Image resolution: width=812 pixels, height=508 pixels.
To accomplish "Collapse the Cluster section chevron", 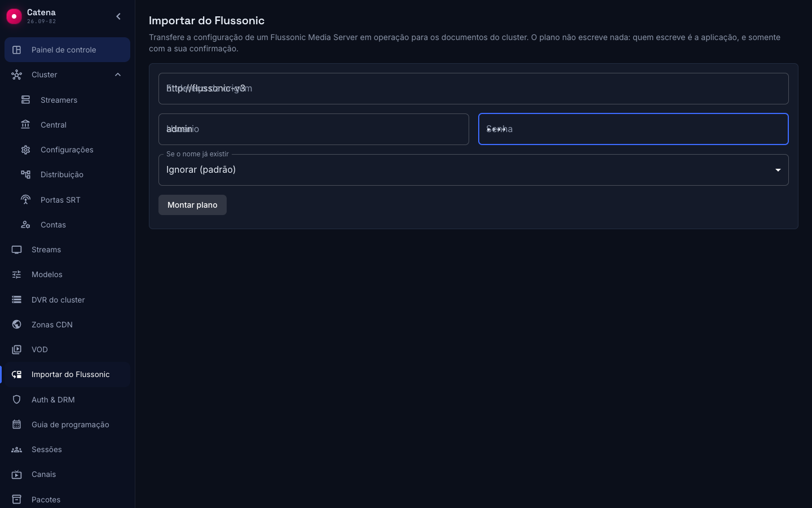I will pyautogui.click(x=118, y=75).
